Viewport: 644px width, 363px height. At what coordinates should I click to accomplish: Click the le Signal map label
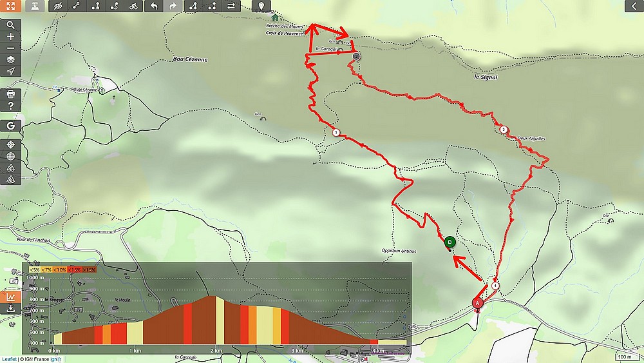point(486,77)
